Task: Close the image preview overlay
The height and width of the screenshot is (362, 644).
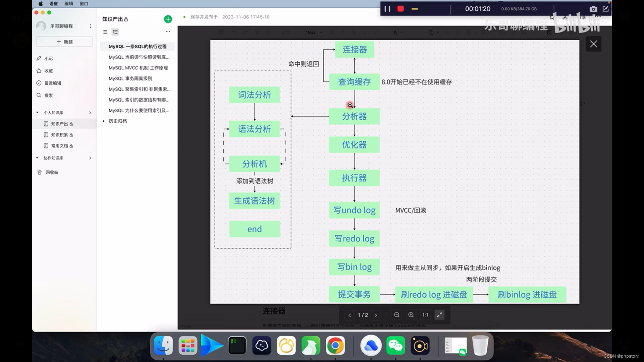Action: (593, 44)
